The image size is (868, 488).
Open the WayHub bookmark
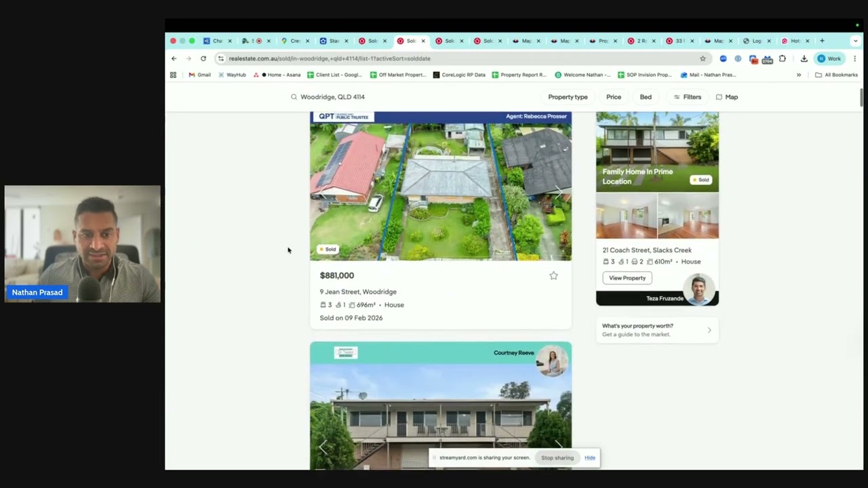[x=232, y=75]
